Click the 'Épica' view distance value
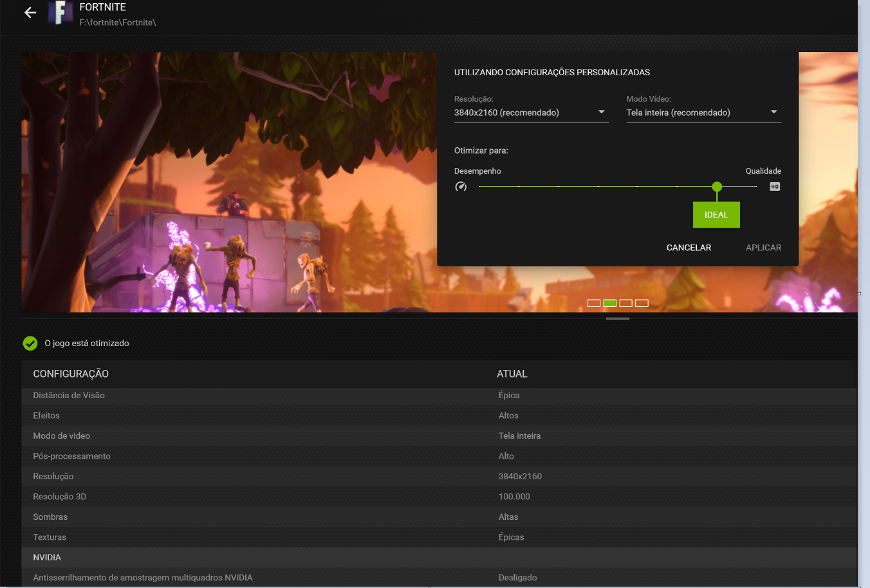 point(509,396)
